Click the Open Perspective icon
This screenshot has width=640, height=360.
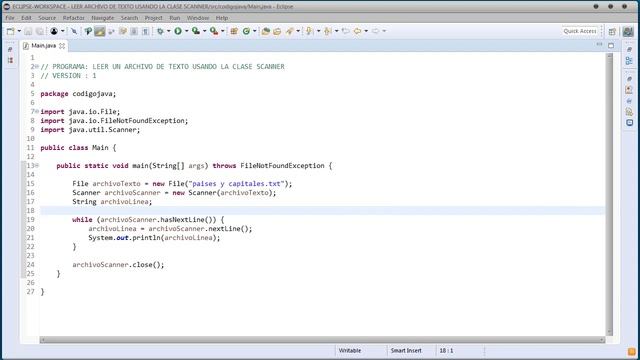[612, 31]
